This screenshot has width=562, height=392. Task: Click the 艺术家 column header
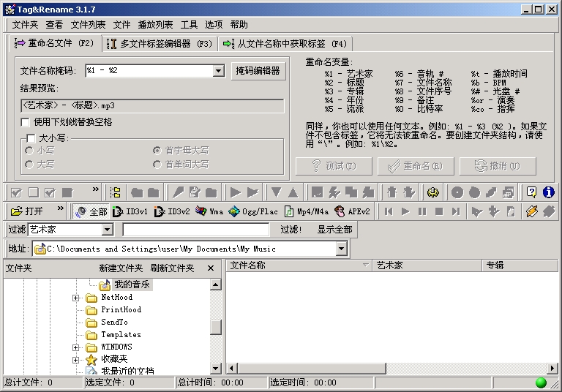click(427, 265)
